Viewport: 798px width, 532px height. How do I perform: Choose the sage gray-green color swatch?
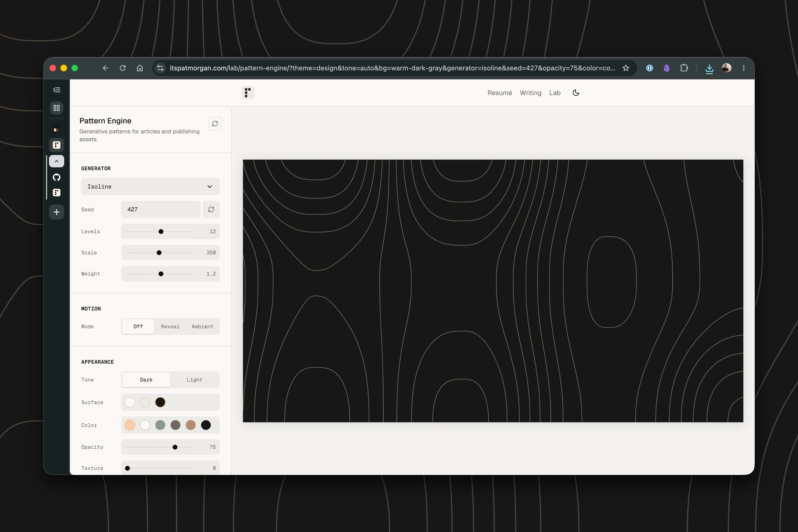click(160, 425)
